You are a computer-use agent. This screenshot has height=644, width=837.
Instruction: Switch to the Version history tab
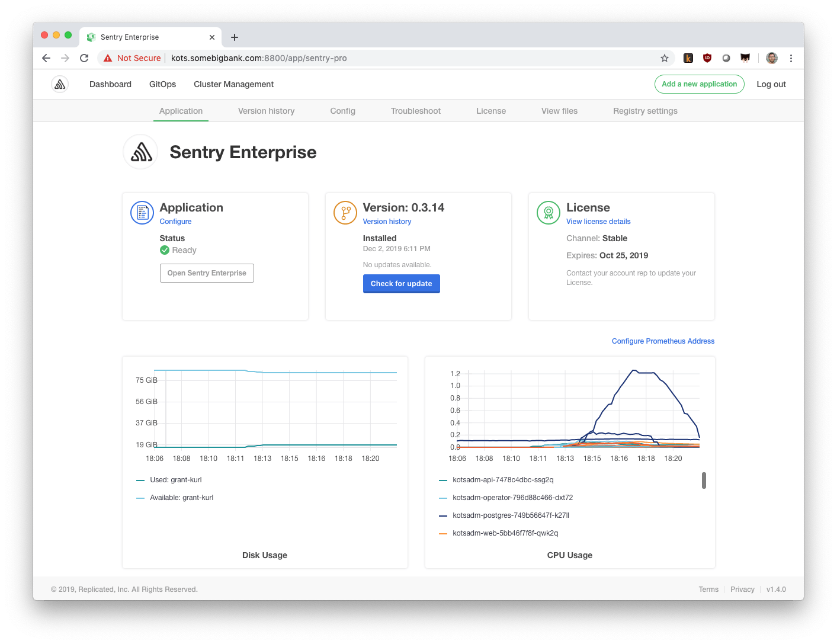tap(266, 111)
